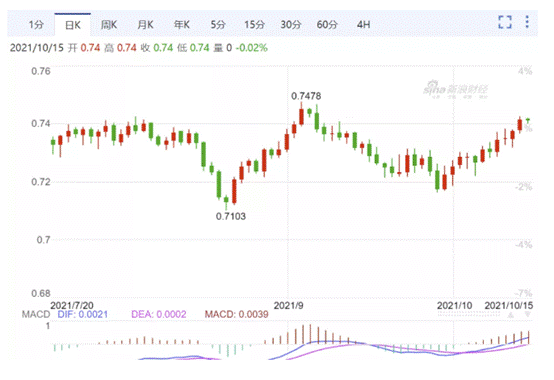Click the 2021/9 date axis label
This screenshot has width=554, height=380.
(289, 305)
